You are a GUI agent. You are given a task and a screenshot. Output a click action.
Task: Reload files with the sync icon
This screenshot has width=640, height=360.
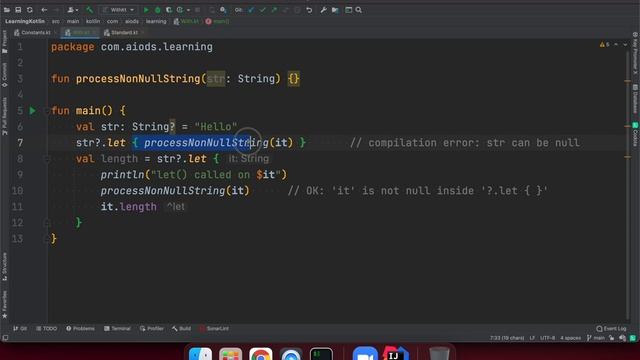click(29, 10)
